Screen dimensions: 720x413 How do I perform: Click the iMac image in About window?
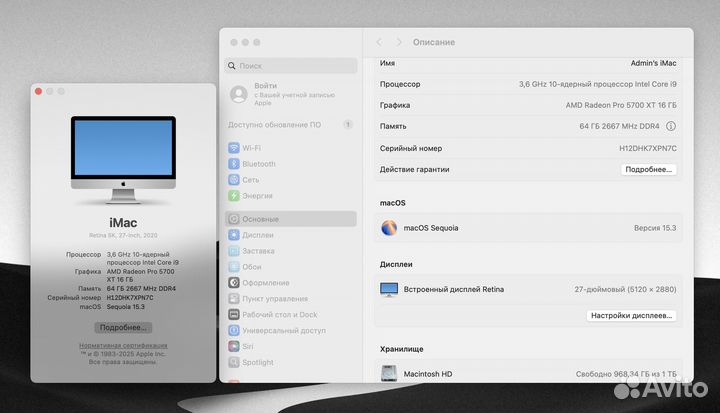(123, 160)
